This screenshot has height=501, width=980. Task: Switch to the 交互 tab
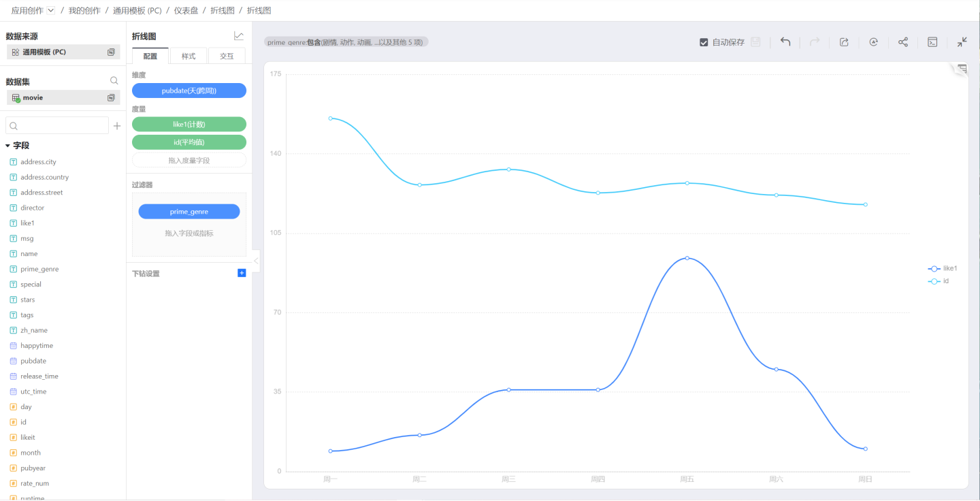227,56
